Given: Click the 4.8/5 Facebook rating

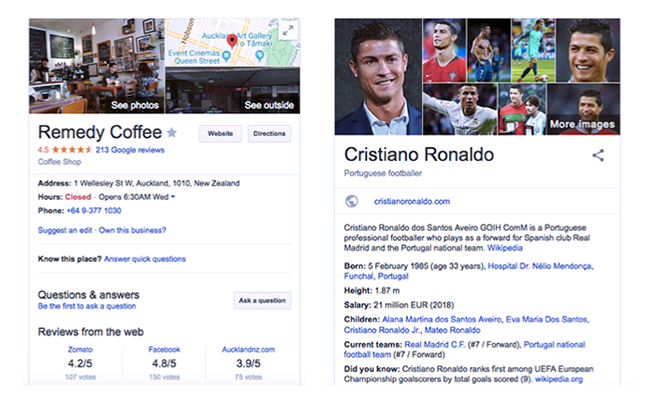Looking at the screenshot, I should [164, 363].
